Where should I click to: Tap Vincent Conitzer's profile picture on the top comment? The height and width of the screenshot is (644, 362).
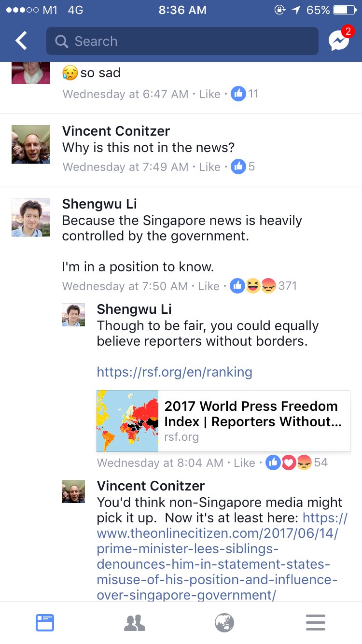tap(31, 144)
